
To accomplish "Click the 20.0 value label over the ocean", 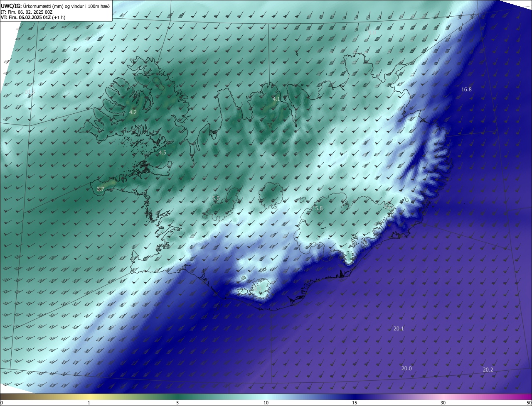I will click(406, 368).
